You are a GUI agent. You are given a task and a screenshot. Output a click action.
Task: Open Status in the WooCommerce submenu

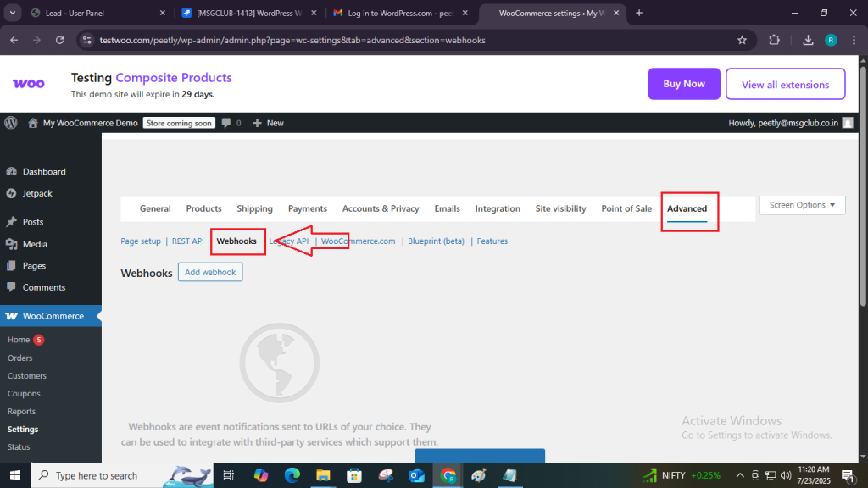pos(19,446)
